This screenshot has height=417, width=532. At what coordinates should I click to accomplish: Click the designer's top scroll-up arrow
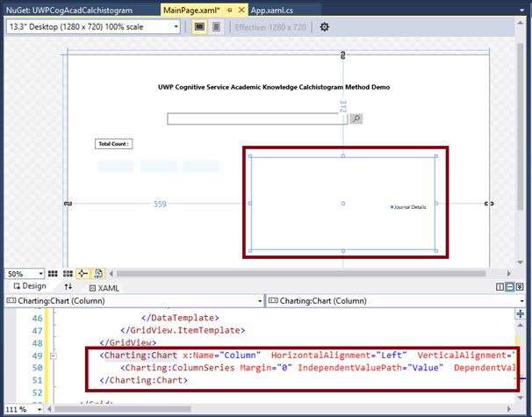click(520, 23)
